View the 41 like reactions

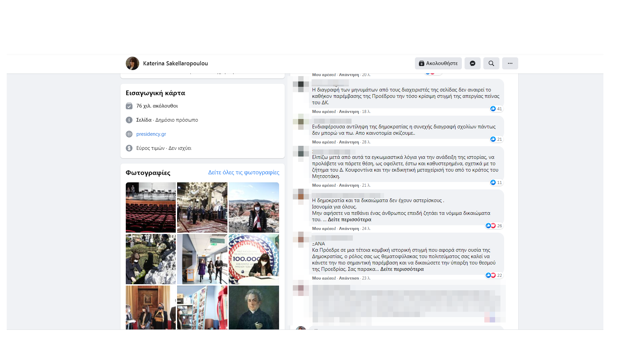click(x=496, y=109)
